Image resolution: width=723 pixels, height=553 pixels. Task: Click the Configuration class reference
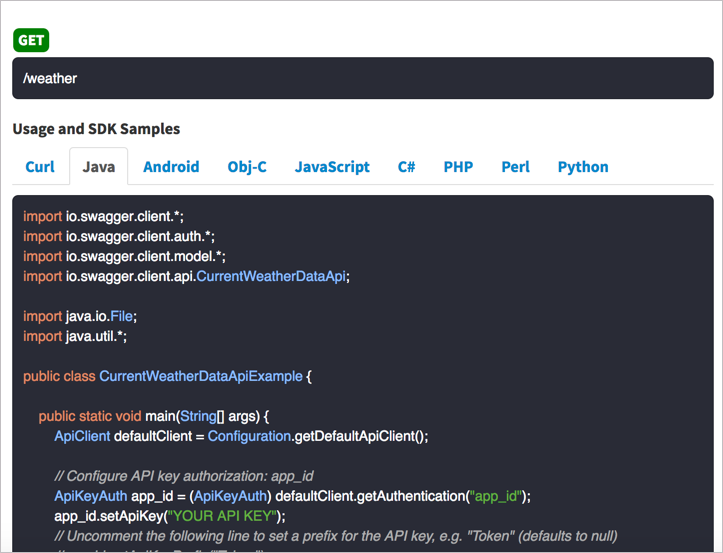coord(249,436)
